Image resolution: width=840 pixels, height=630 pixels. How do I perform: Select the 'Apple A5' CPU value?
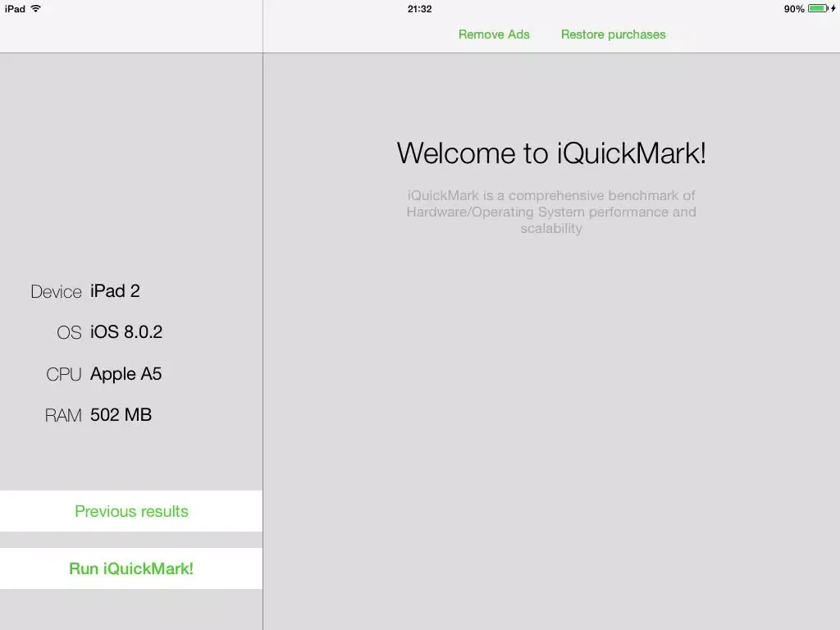click(126, 374)
